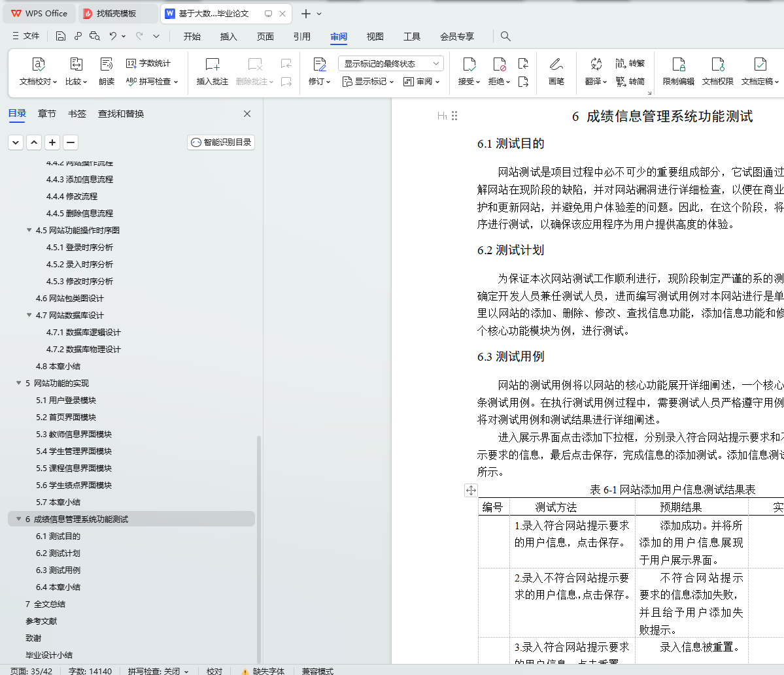
Task: Open the 审阅 pane dropdown in ribbon
Action: tap(422, 82)
